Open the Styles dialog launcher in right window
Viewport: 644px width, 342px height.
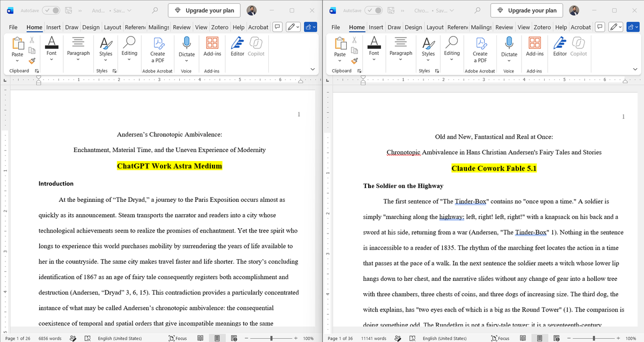[x=437, y=71]
